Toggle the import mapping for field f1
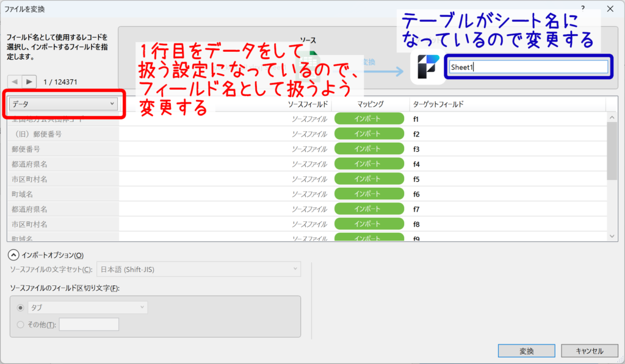 [369, 119]
